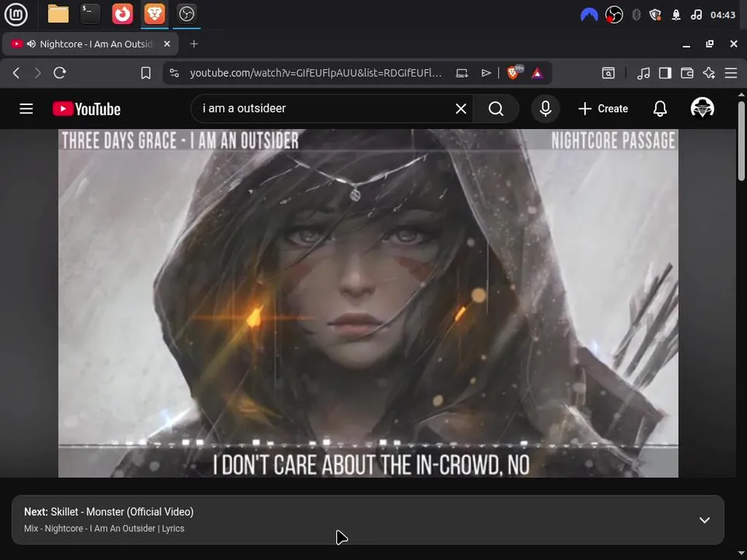747x560 pixels.
Task: Open Leo AI sparkle icon
Action: click(709, 73)
